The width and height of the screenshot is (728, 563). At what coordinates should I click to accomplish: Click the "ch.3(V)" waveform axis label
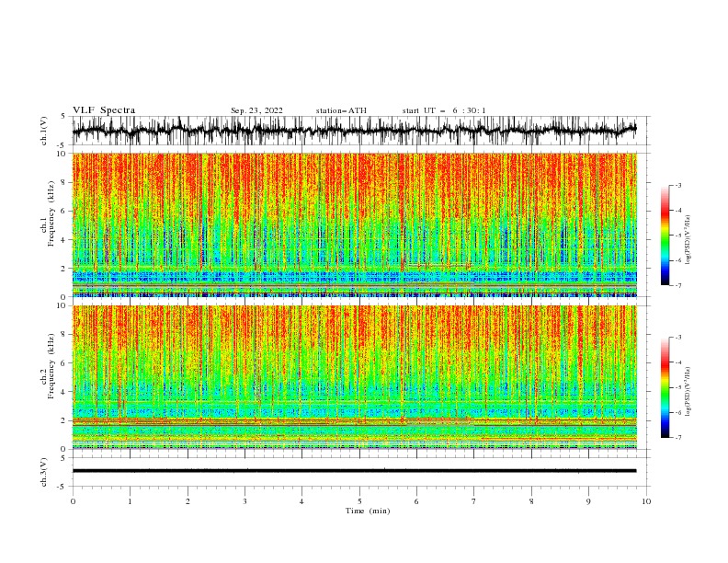point(44,472)
